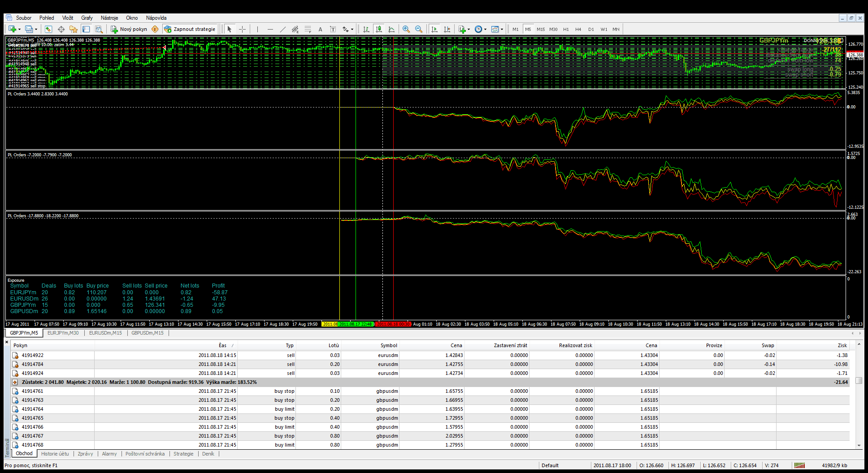Switch to GBPUSDm,M15 chart tab

[x=148, y=333]
